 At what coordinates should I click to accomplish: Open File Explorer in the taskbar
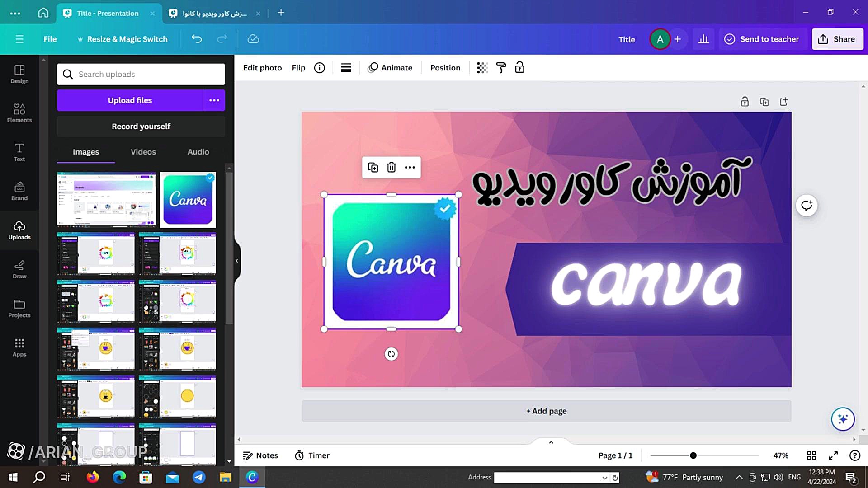click(x=225, y=477)
